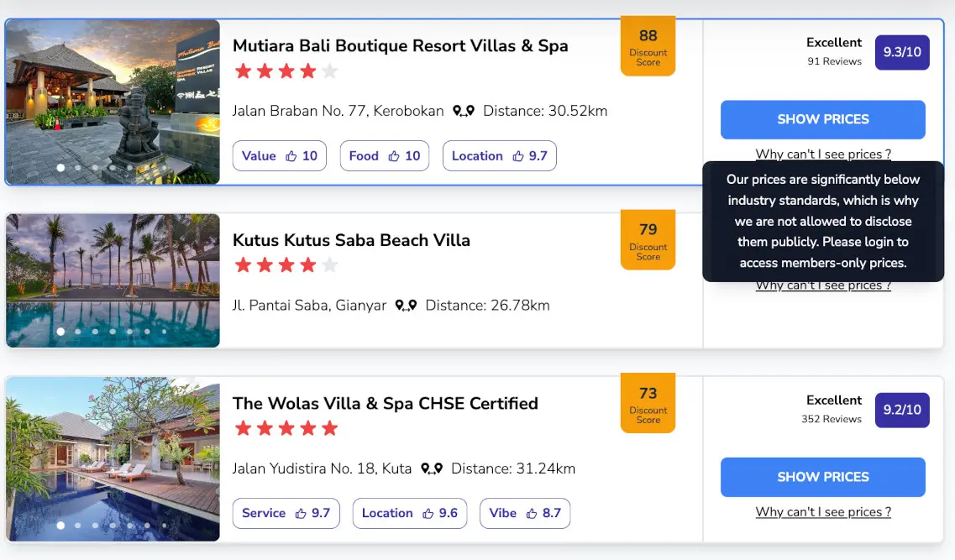Click the 88 Discount Score badge
This screenshot has width=955, height=560.
pos(648,46)
